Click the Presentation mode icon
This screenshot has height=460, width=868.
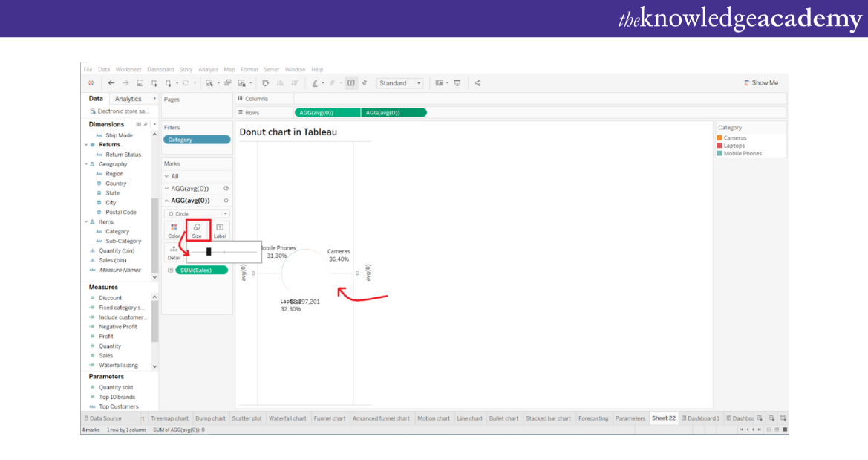pyautogui.click(x=457, y=83)
